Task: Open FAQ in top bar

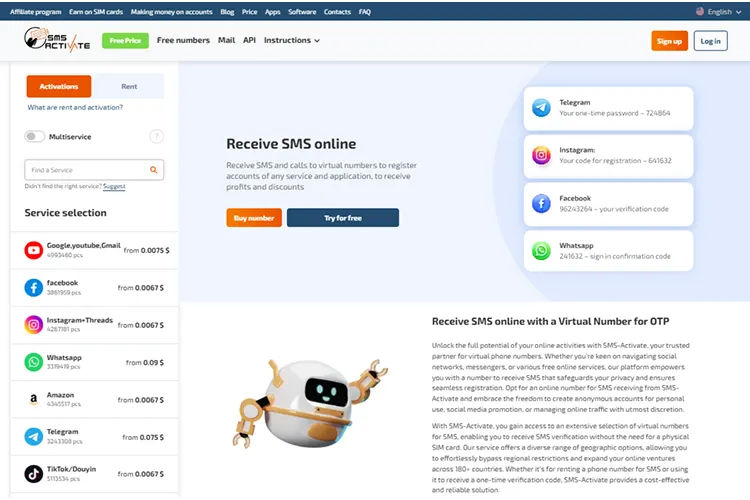Action: coord(364,12)
